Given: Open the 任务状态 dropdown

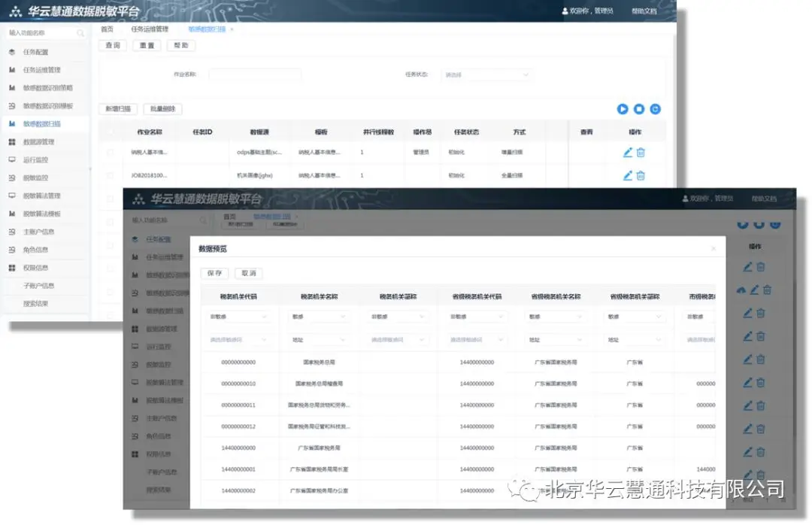Looking at the screenshot, I should click(486, 74).
